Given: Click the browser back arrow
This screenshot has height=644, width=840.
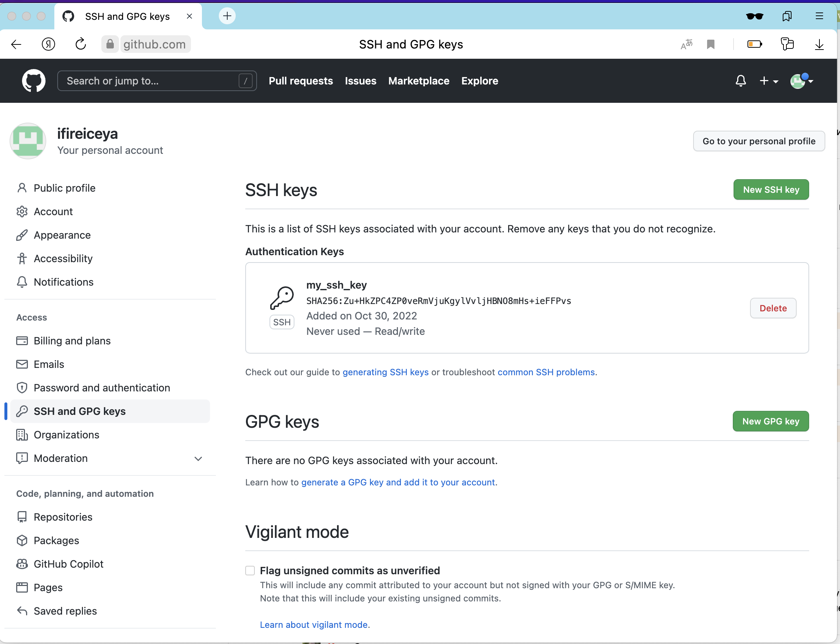Looking at the screenshot, I should point(16,44).
